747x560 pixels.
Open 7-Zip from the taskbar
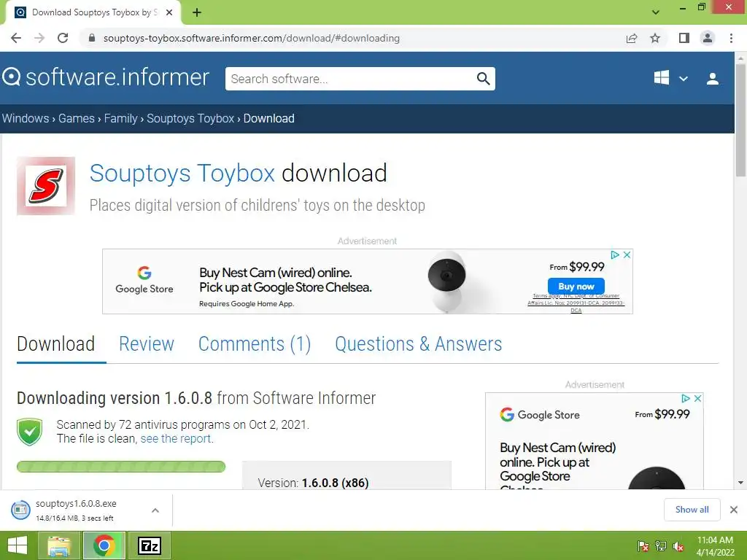pos(150,545)
